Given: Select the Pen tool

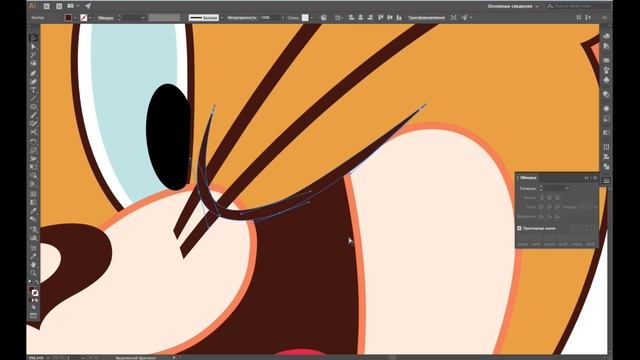Looking at the screenshot, I should tap(33, 73).
